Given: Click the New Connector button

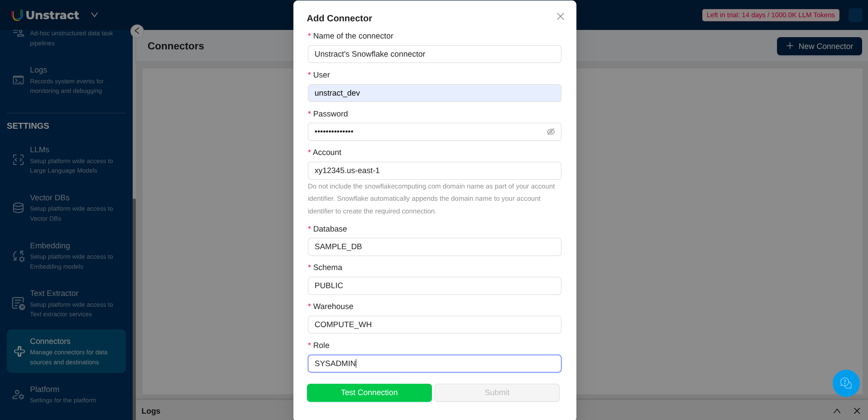Looking at the screenshot, I should click(819, 46).
